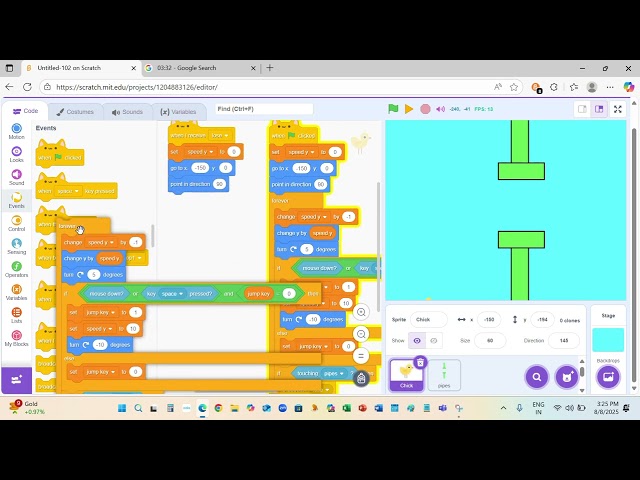The height and width of the screenshot is (480, 640).
Task: Select the cyan stage backdrop thumbnail
Action: tap(608, 340)
